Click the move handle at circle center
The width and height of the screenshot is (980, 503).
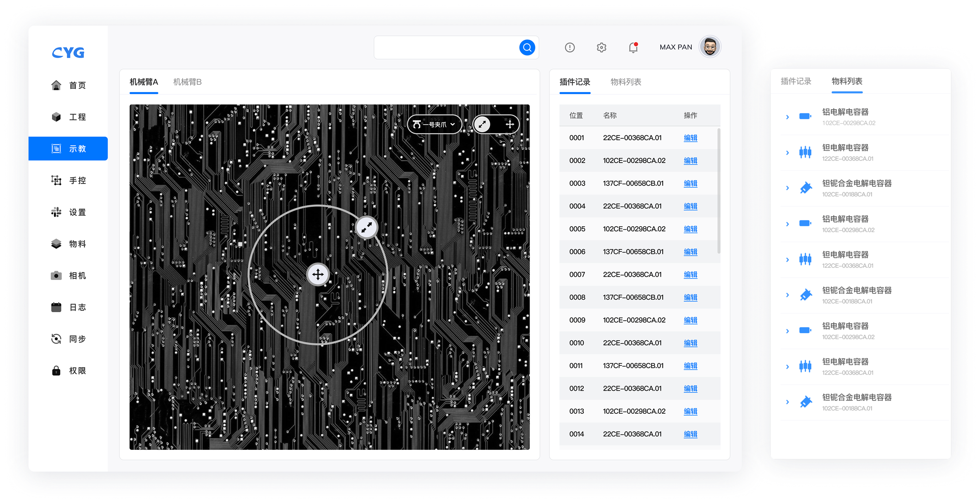(x=318, y=274)
